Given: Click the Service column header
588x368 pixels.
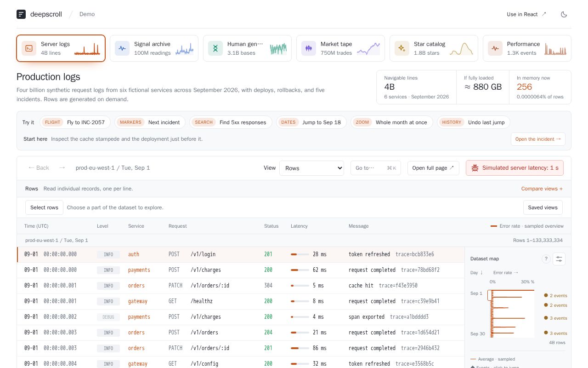Looking at the screenshot, I should pyautogui.click(x=136, y=226).
